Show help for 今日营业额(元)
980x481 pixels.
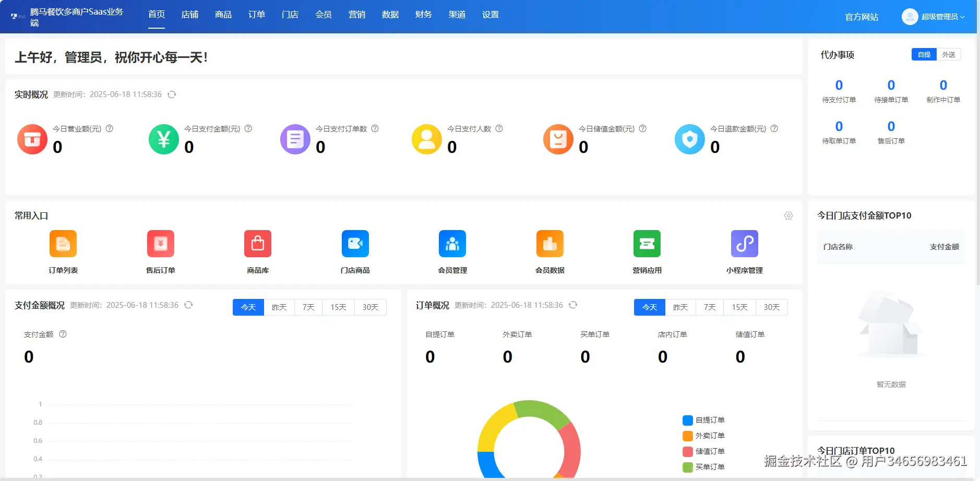click(110, 128)
